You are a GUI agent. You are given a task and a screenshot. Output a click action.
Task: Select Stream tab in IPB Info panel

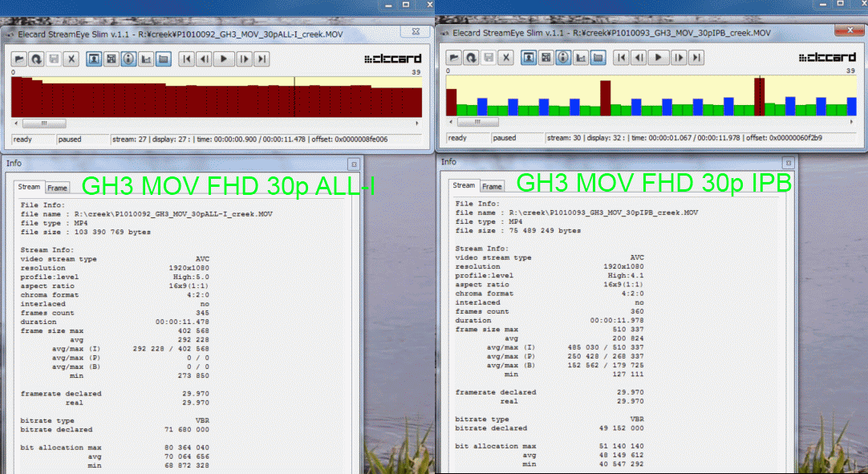(464, 186)
